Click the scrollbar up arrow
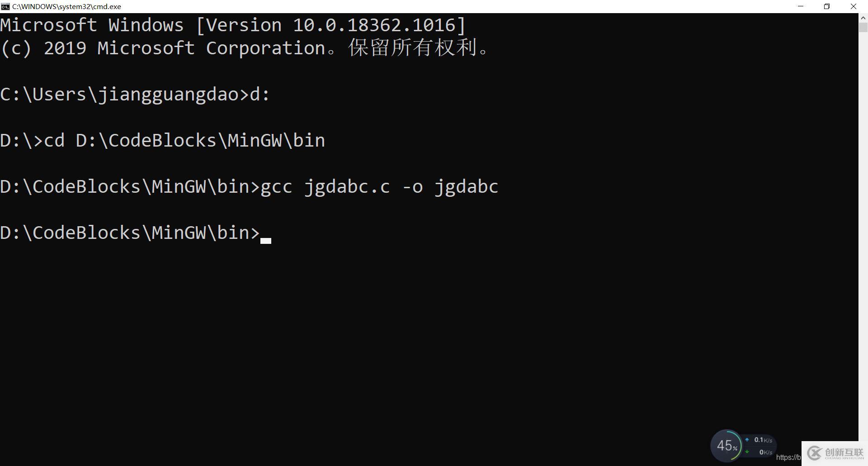This screenshot has width=868, height=466. (x=863, y=18)
